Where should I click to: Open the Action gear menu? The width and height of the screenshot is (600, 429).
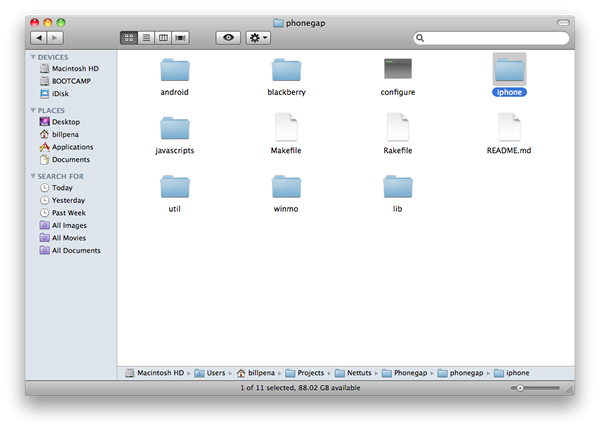point(258,38)
